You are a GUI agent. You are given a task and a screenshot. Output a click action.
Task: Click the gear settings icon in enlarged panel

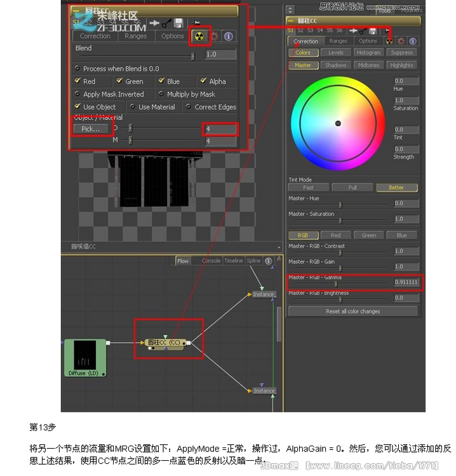(x=215, y=36)
